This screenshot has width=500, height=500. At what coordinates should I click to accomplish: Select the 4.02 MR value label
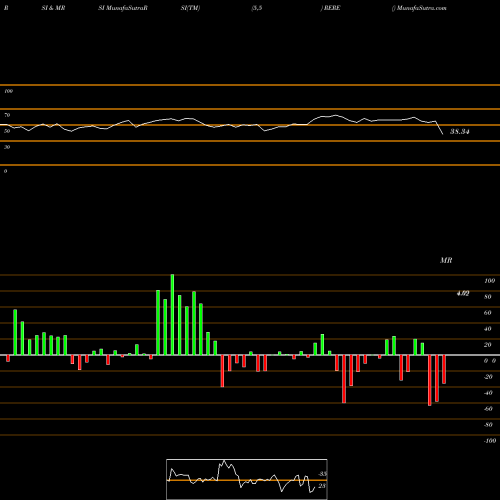463,293
